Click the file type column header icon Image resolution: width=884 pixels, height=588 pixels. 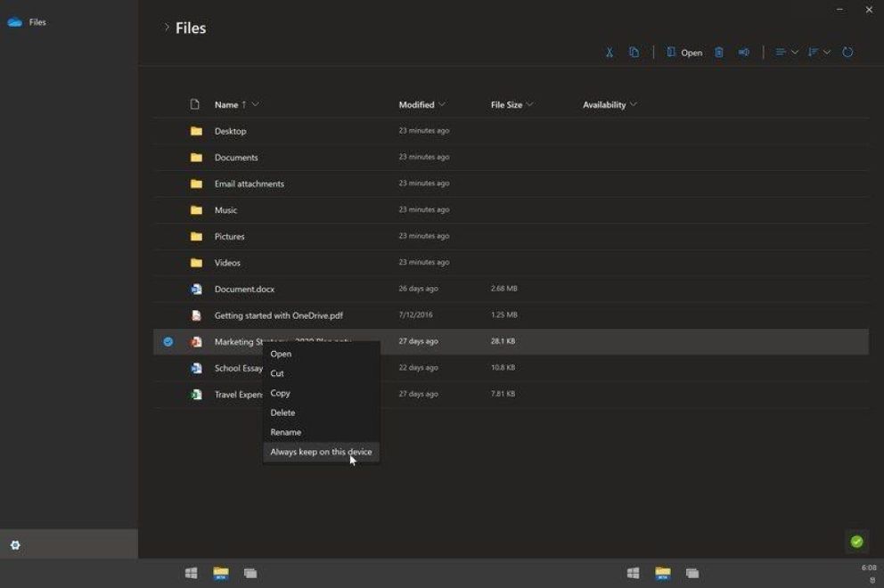pos(195,104)
